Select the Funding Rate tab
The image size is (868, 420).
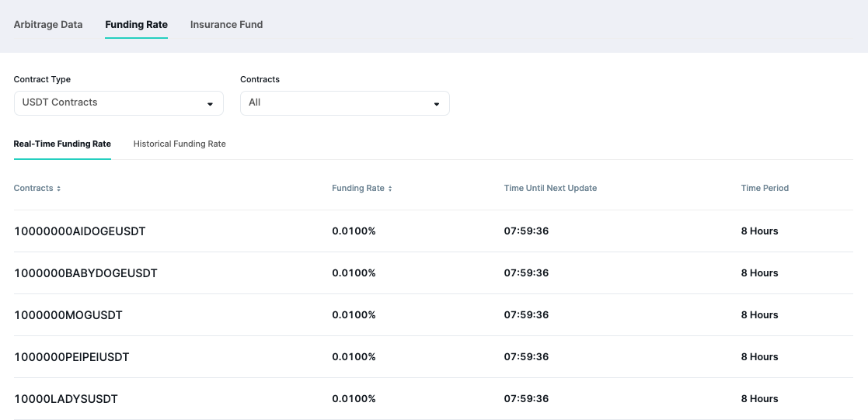coord(136,25)
